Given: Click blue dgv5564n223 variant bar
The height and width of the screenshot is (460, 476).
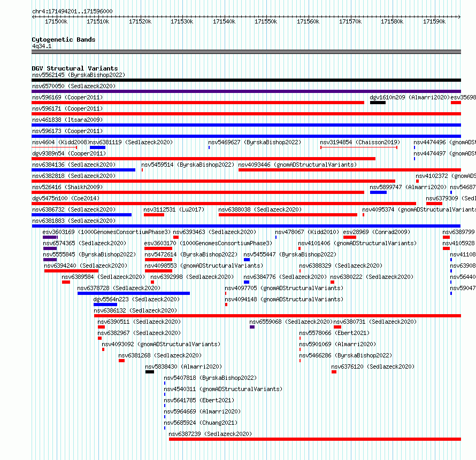Looking at the screenshot, I should pos(105,305).
